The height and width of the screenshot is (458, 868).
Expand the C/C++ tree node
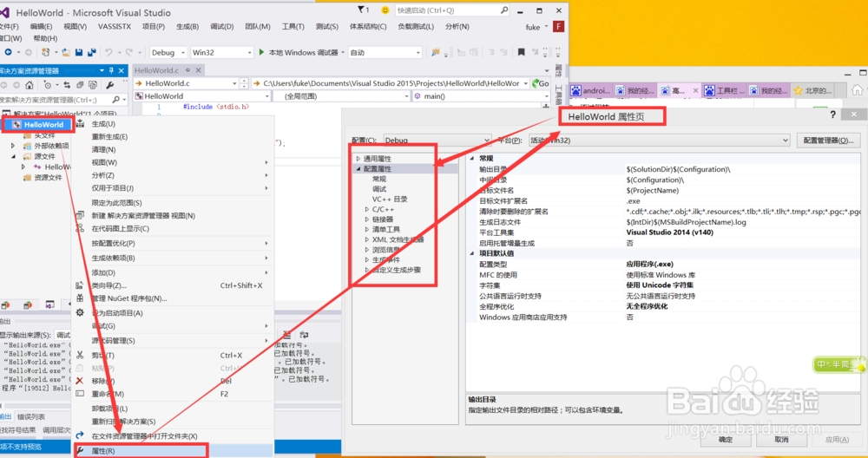click(367, 210)
